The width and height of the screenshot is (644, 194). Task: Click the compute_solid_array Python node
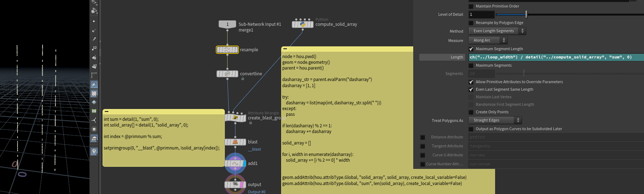click(x=303, y=24)
